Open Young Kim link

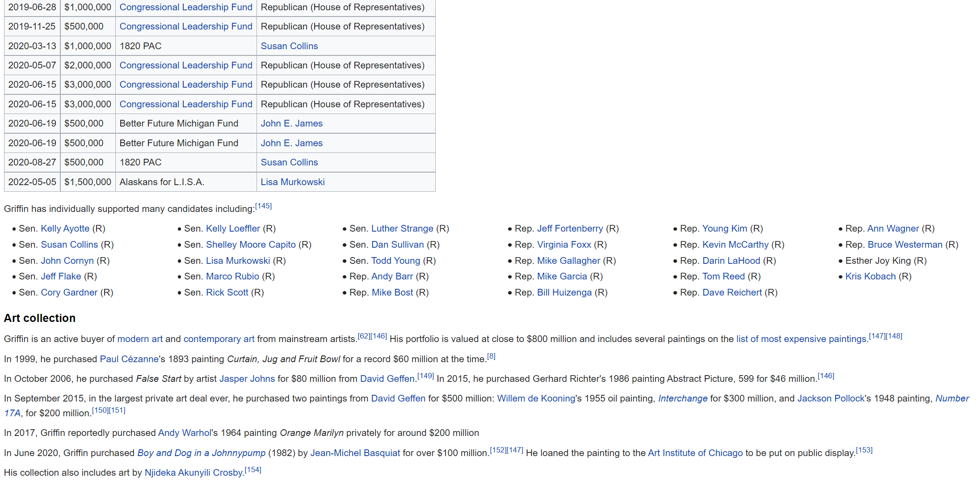coord(725,228)
